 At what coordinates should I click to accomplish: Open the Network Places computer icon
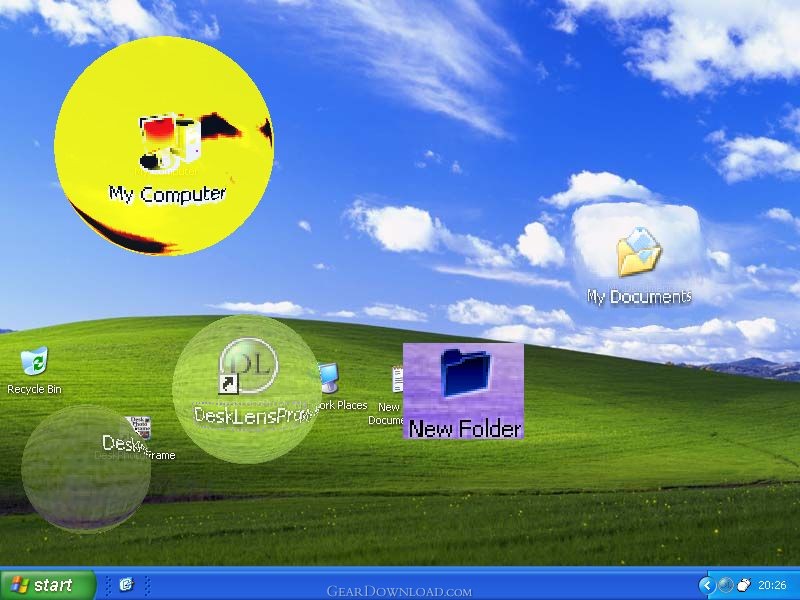tap(328, 378)
